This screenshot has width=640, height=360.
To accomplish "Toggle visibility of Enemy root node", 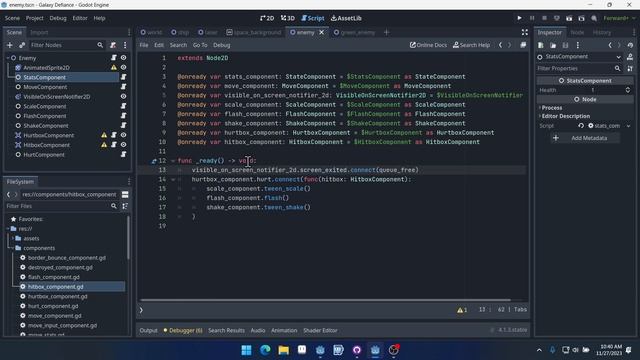I will click(x=123, y=58).
